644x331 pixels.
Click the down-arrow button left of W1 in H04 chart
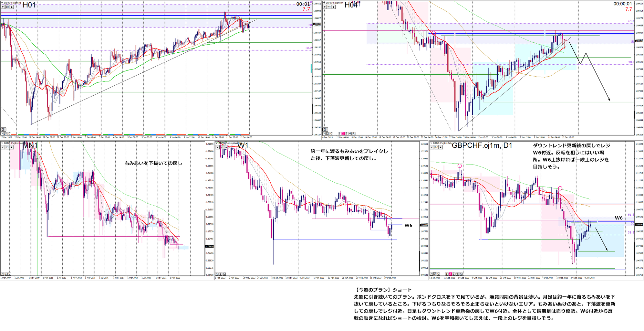pyautogui.click(x=325, y=7)
